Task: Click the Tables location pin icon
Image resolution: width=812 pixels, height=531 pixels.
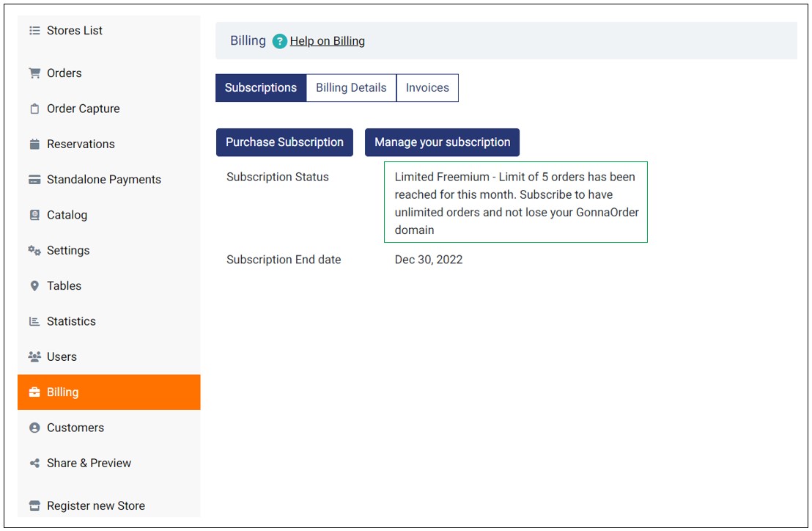Action: click(34, 286)
